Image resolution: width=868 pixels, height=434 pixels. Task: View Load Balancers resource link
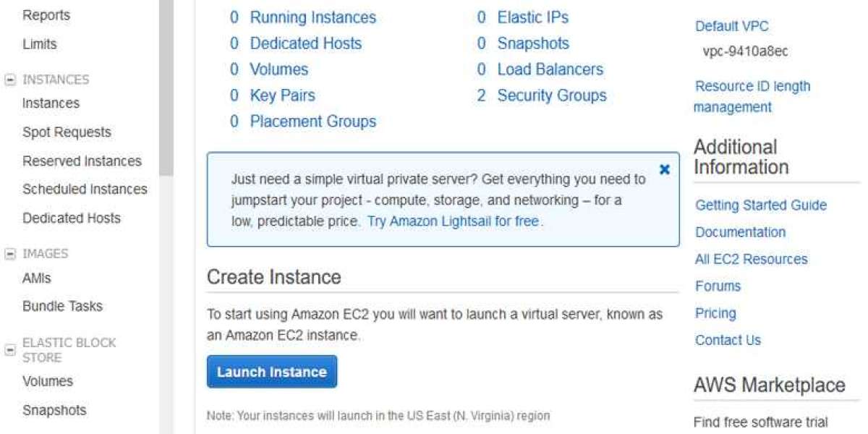click(550, 69)
